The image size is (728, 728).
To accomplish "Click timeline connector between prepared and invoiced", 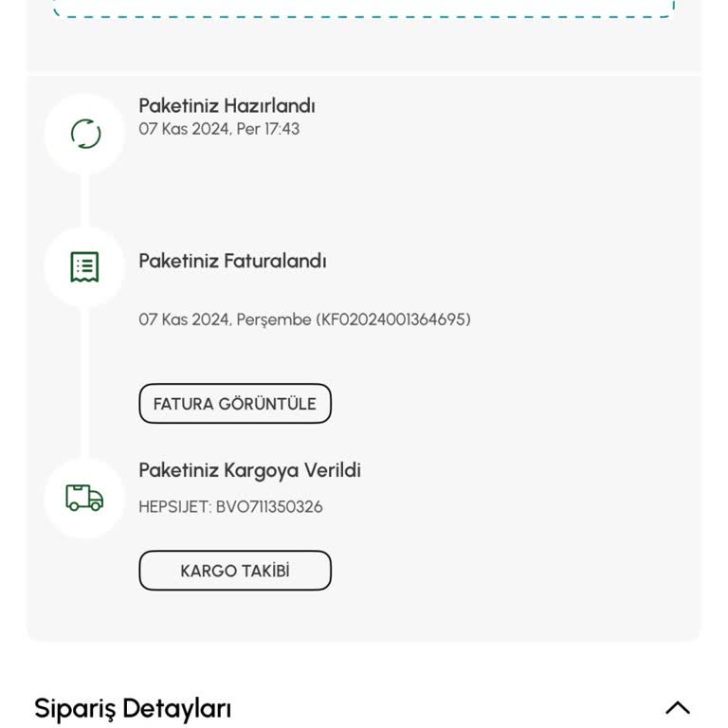I will tap(85, 201).
